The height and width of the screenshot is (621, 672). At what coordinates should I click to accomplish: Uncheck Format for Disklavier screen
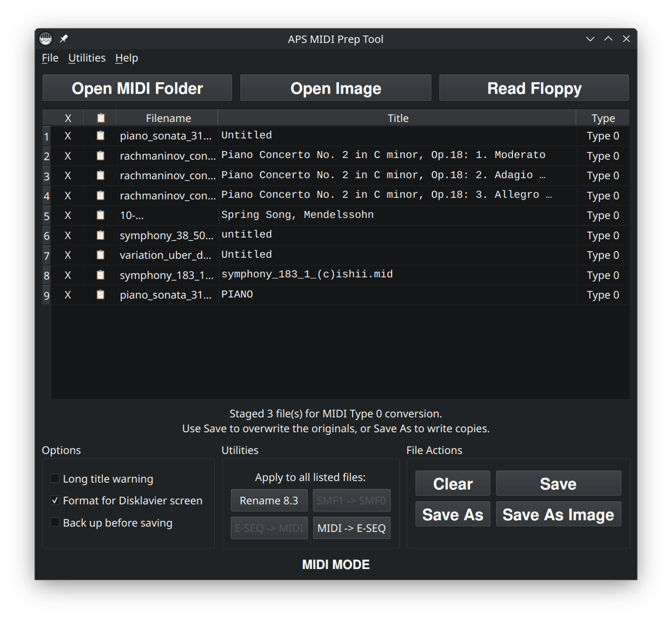pyautogui.click(x=55, y=500)
